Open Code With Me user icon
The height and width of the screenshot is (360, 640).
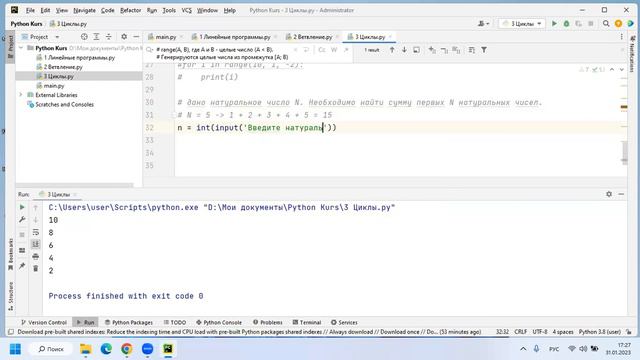483,24
